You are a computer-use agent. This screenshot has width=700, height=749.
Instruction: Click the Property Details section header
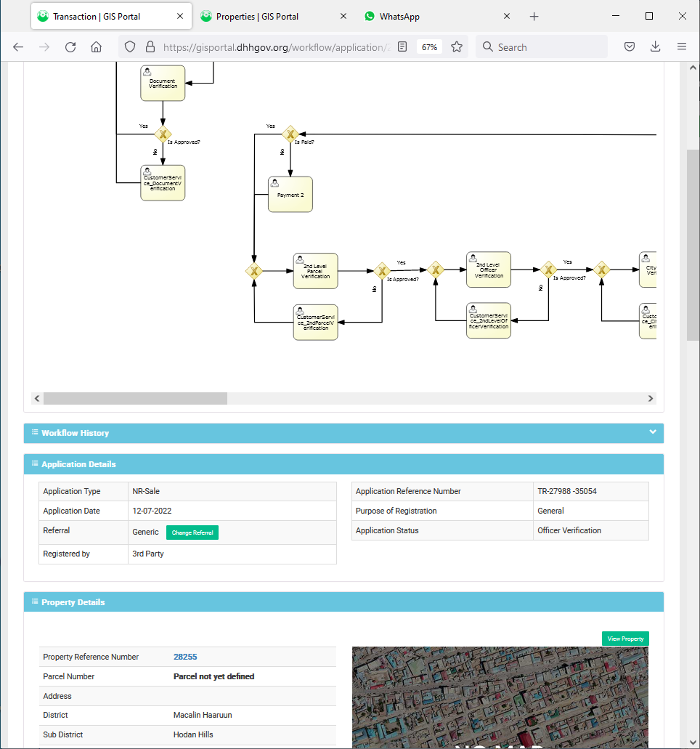(343, 602)
